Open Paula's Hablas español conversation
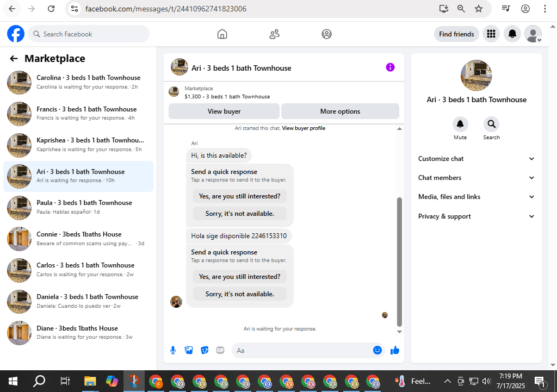 78,207
